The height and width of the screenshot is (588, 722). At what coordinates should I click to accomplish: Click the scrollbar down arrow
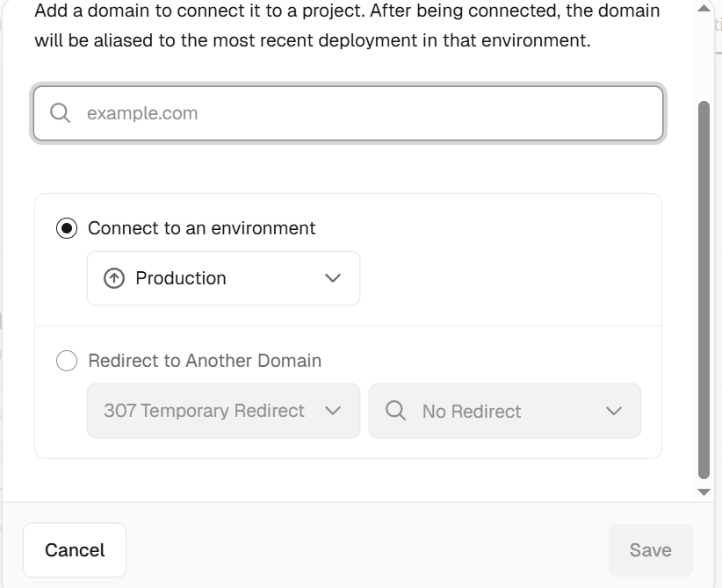coord(704,492)
